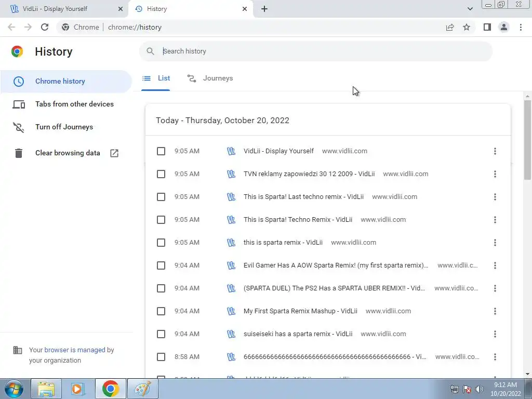Open VidLii - Display Yourself history link
The height and width of the screenshot is (399, 532).
278,151
